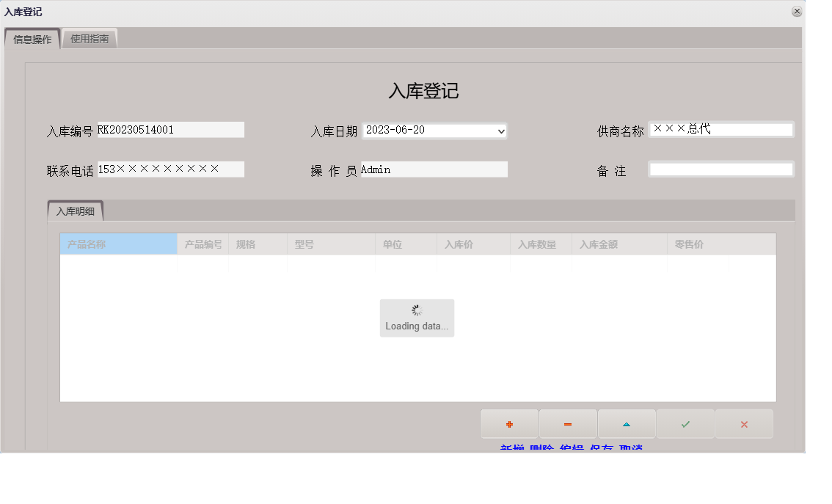Screen dimensions: 832x504
Task: Open the 入库日期 date dropdown
Action: [x=501, y=131]
